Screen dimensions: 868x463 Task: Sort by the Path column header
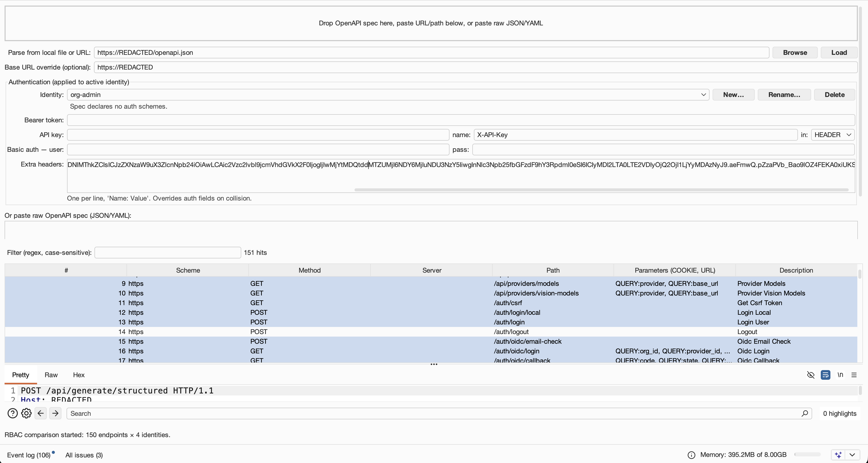pyautogui.click(x=553, y=270)
